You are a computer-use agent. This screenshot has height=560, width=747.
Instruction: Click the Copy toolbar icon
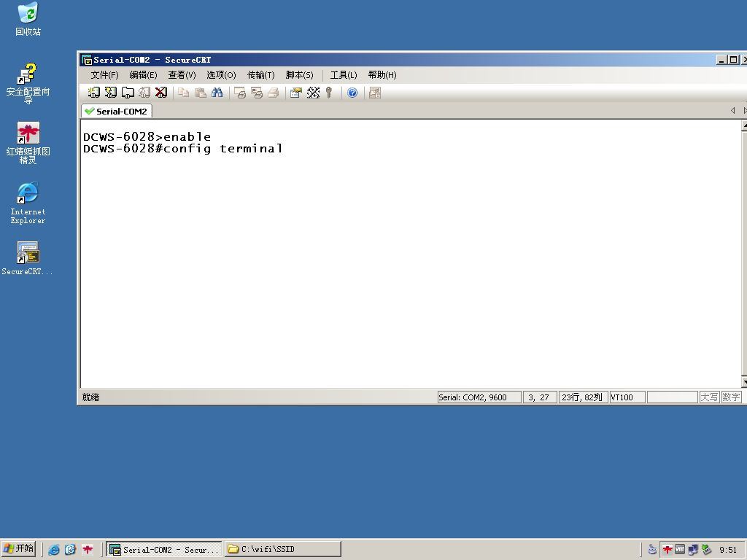183,93
